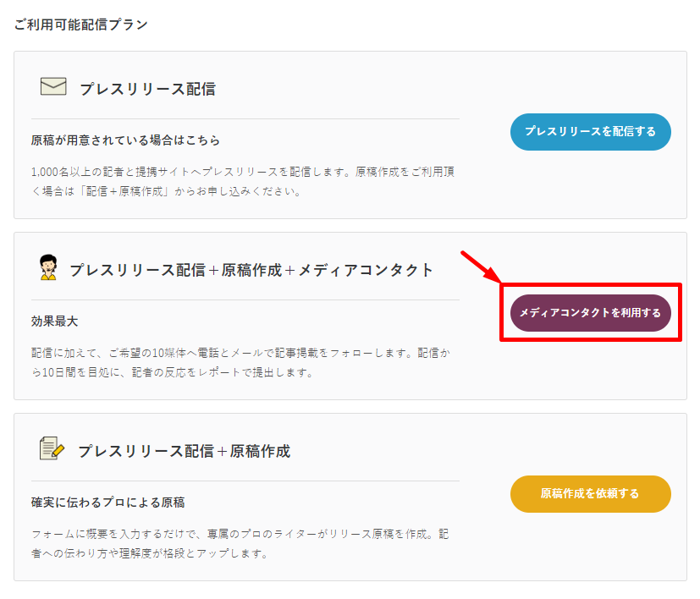700x599 pixels.
Task: Click the first plan card background area
Action: pyautogui.click(x=350, y=135)
